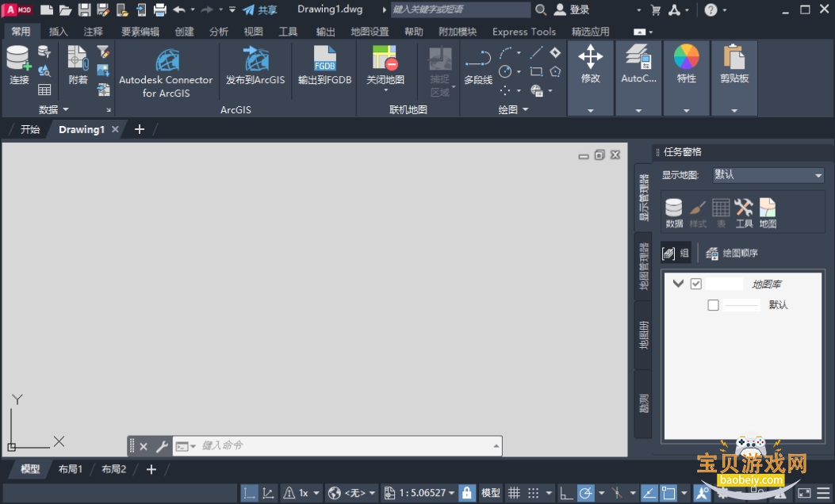Click the 绘图顺序 draw order button
835x504 pixels.
731,254
